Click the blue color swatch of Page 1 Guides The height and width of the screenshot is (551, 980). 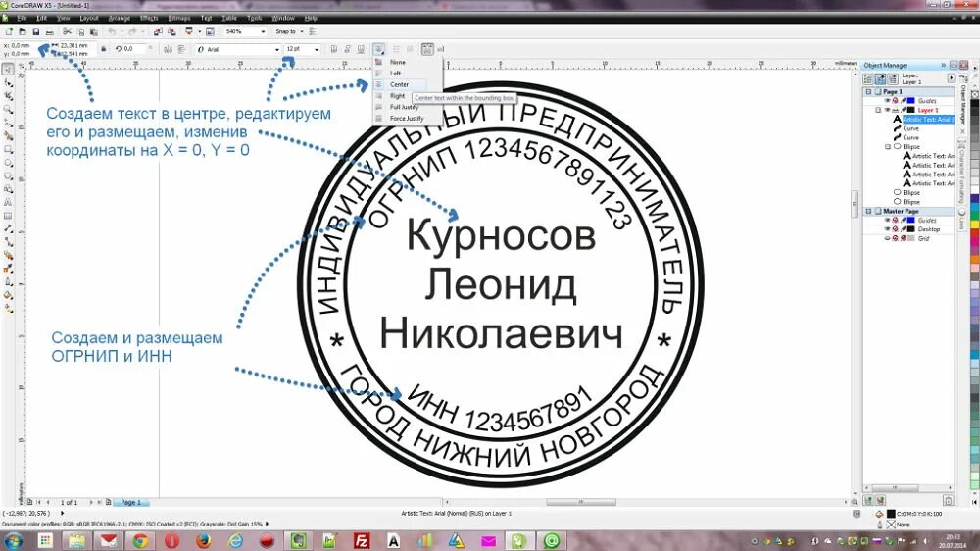911,101
